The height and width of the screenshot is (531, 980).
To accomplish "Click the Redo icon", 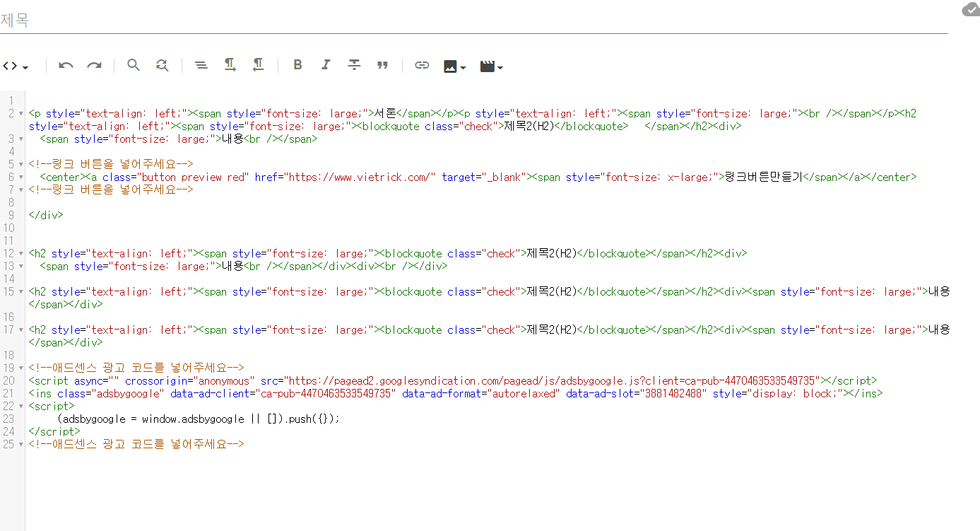I will (94, 64).
